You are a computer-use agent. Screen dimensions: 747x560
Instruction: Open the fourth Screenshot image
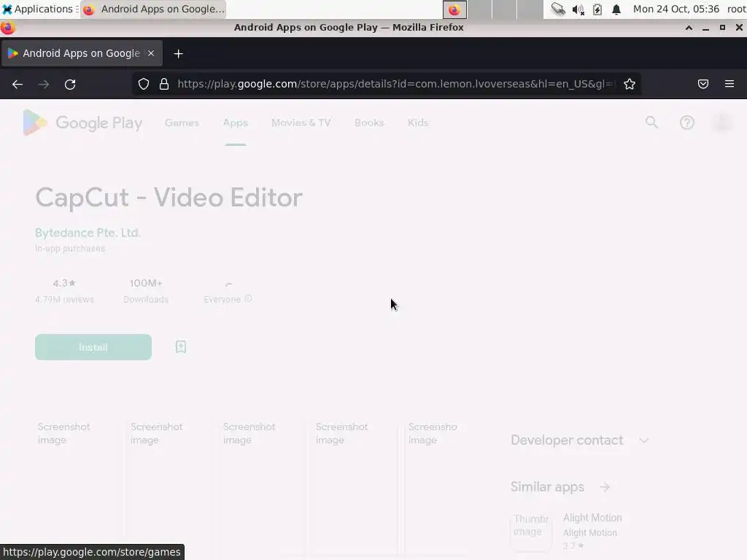(355, 491)
